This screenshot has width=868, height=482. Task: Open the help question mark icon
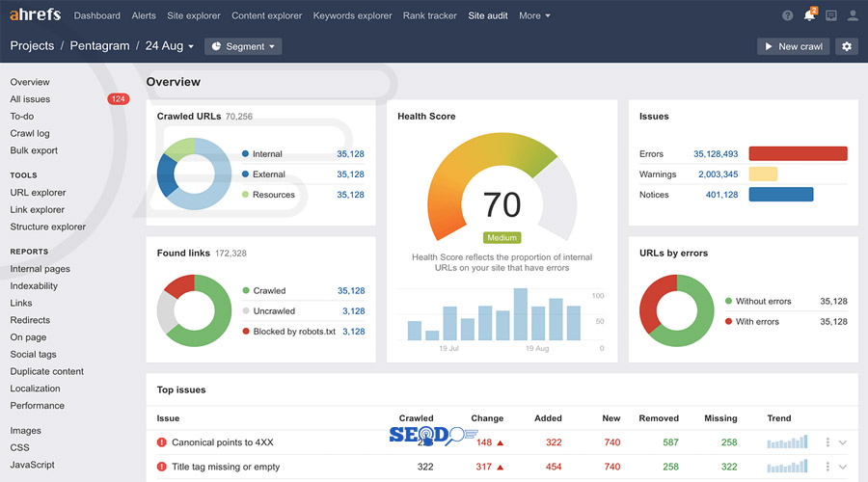click(x=787, y=15)
